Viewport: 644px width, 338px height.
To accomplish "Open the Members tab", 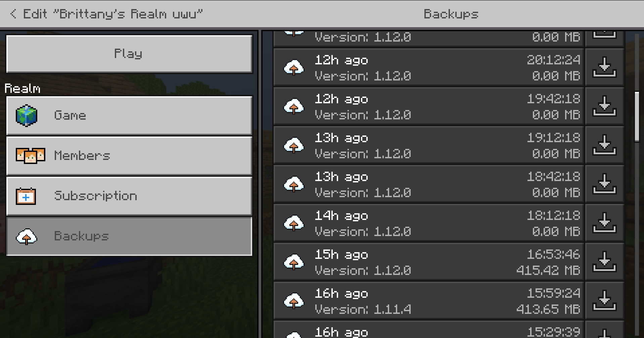I will point(129,156).
